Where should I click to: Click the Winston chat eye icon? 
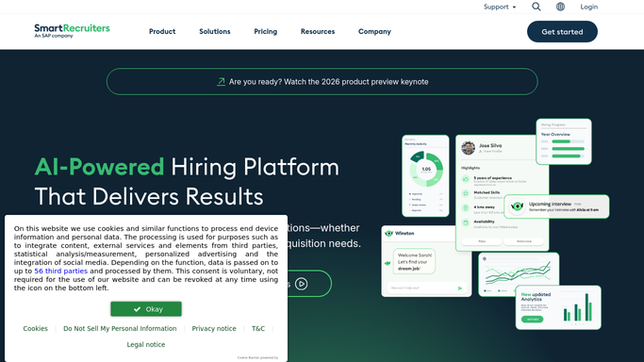(x=388, y=233)
